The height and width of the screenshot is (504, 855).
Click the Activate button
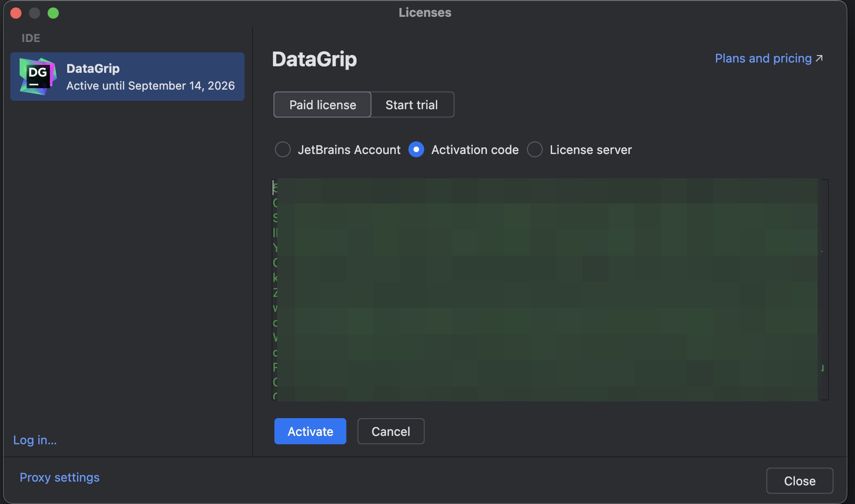(310, 431)
